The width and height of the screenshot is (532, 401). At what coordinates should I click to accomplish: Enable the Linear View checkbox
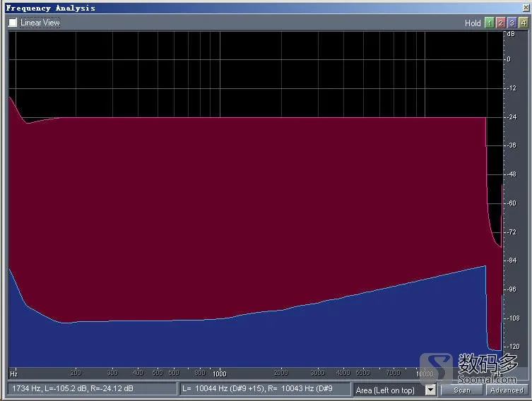[x=13, y=23]
